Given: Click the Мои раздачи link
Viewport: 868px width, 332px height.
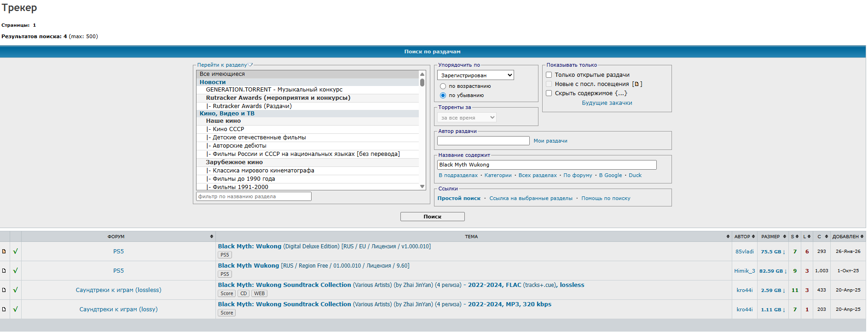Looking at the screenshot, I should point(550,141).
